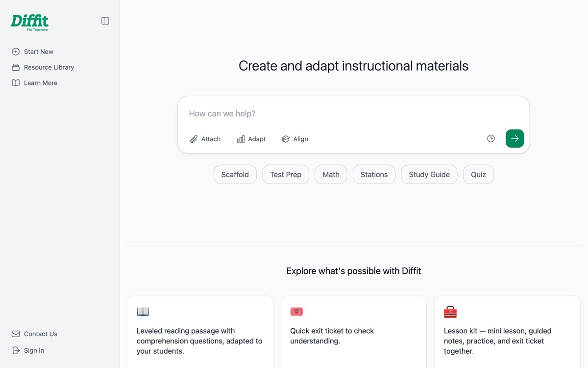Click the Contact Us envelope icon
This screenshot has height=368, width=588.
16,334
